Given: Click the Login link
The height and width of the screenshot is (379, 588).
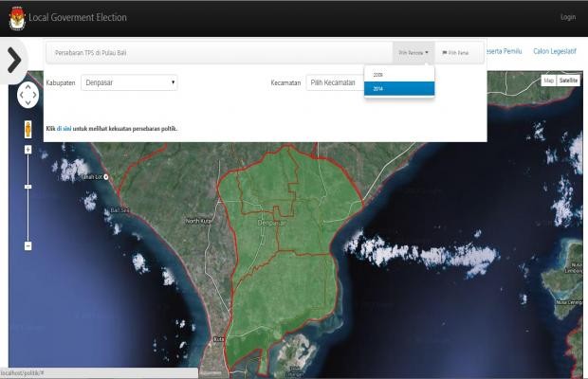Looking at the screenshot, I should tap(567, 17).
